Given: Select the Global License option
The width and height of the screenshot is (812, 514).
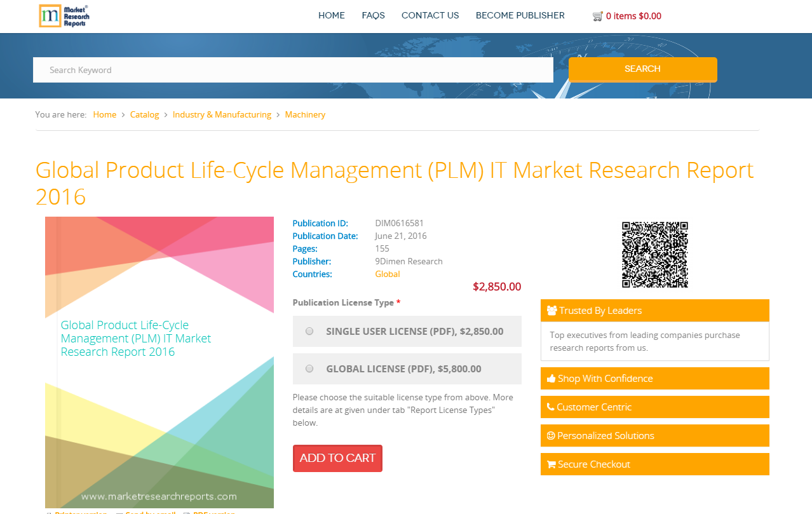Looking at the screenshot, I should point(309,369).
